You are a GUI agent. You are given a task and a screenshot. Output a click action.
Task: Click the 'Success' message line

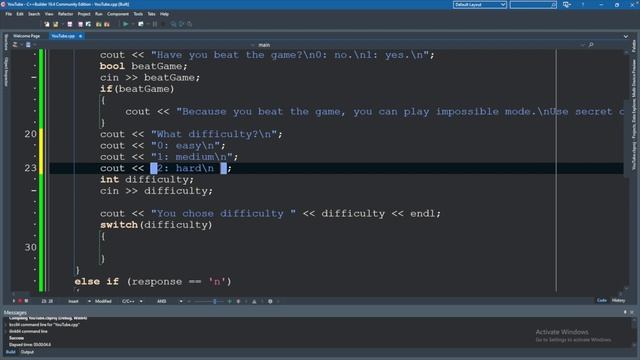coord(16,338)
